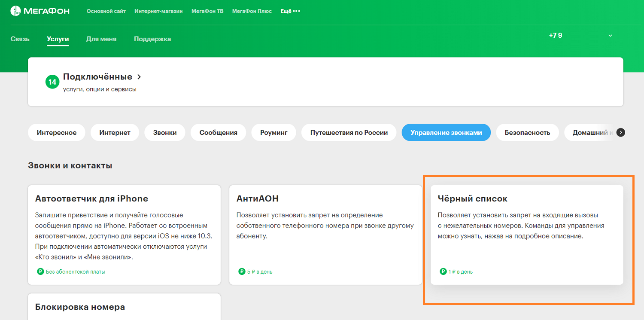Click Звонки и контакты heading
The width and height of the screenshot is (644, 320).
tap(70, 165)
